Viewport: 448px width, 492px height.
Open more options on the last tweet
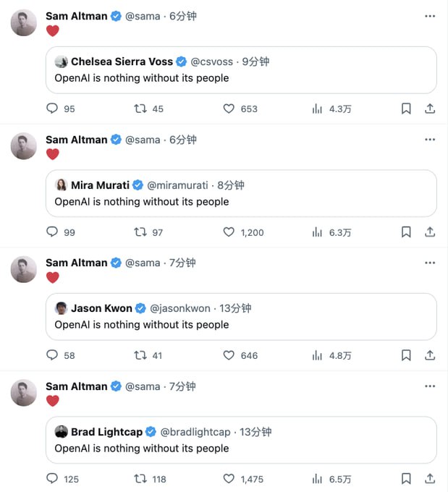(430, 386)
